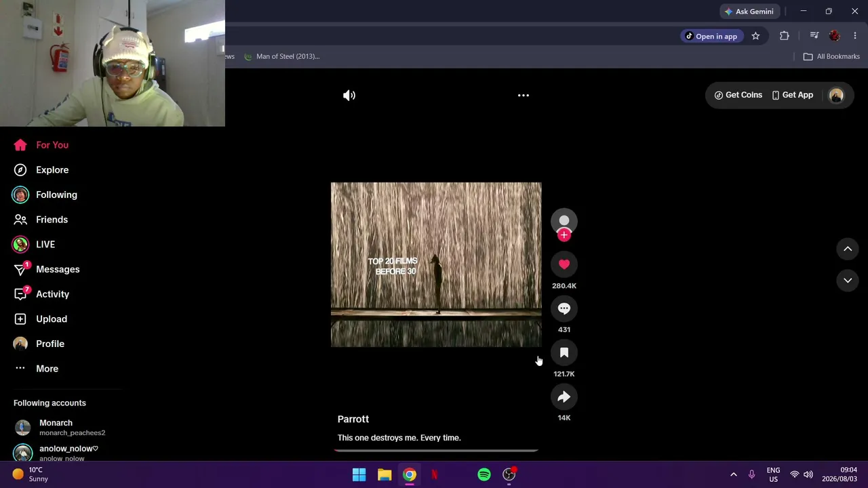Open the Man of Steel (2013) bookmark
Viewport: 868px width, 488px height.
click(281, 56)
